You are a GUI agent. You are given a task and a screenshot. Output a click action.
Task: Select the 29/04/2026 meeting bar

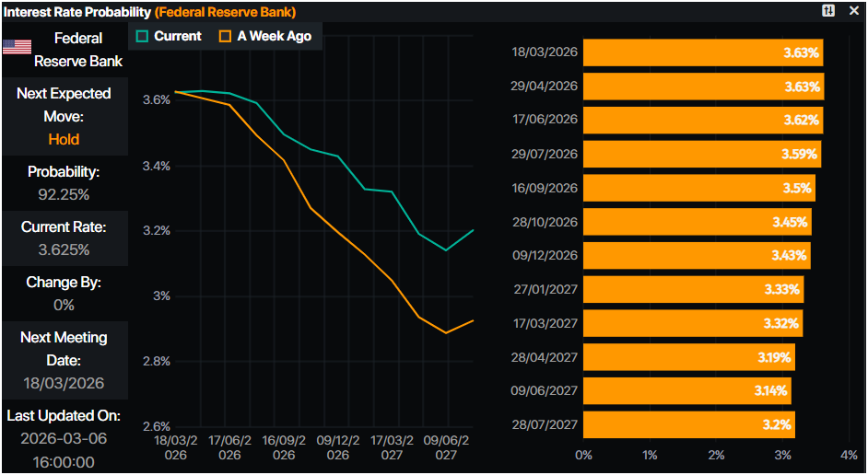pos(702,87)
